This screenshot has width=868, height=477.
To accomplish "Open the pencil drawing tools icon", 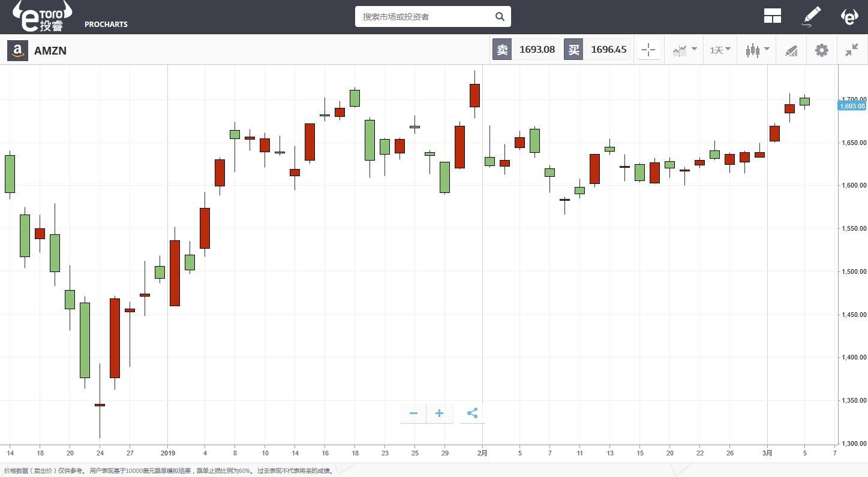I will 812,16.
